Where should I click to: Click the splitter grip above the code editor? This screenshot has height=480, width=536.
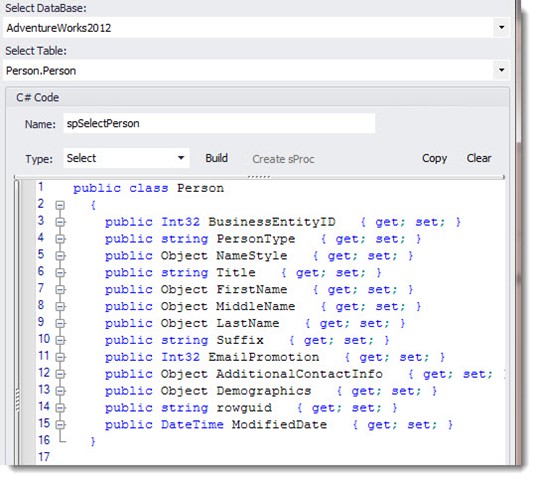point(259,177)
